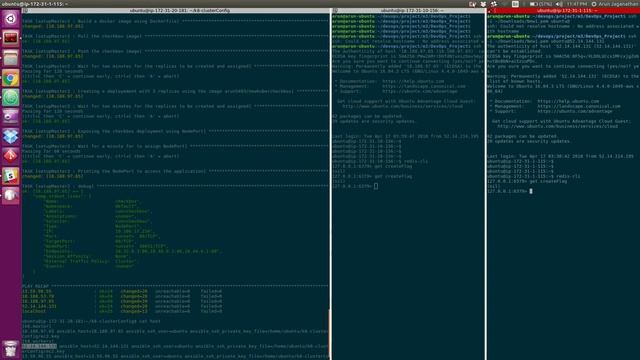Open the volume control in top bar
Screen dimensions: 640x360
(x=559, y=4)
